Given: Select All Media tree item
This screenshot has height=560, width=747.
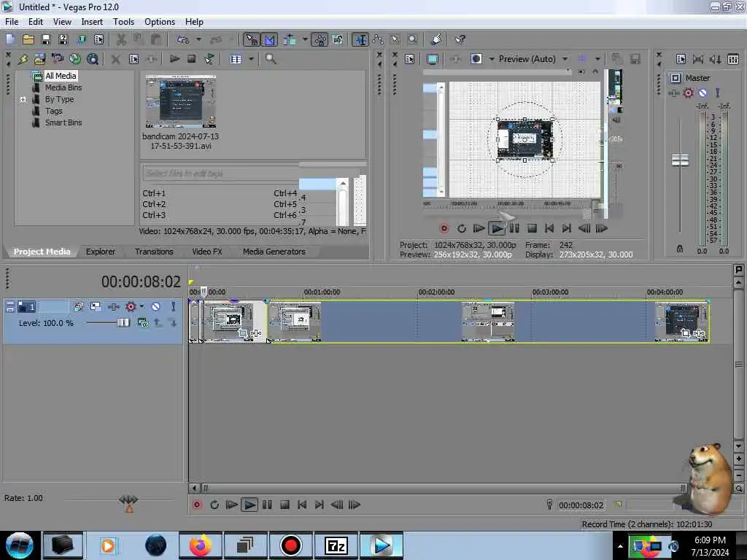Looking at the screenshot, I should coord(61,76).
